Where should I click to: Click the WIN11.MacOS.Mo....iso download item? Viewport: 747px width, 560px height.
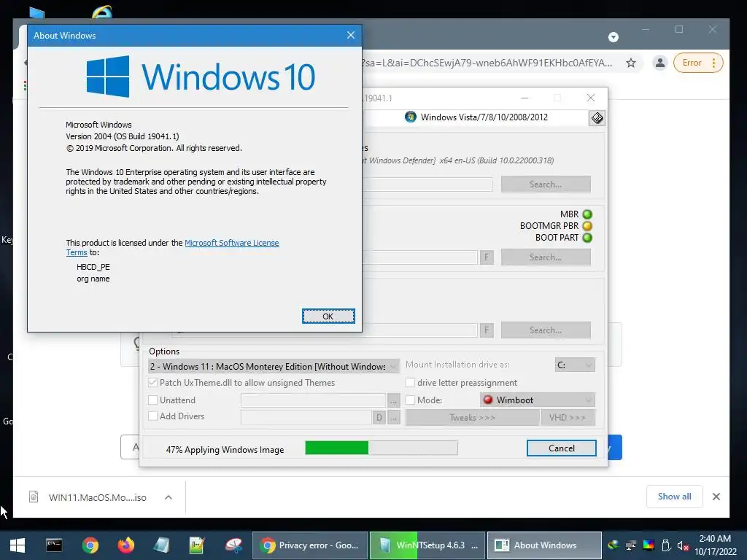[x=98, y=497]
